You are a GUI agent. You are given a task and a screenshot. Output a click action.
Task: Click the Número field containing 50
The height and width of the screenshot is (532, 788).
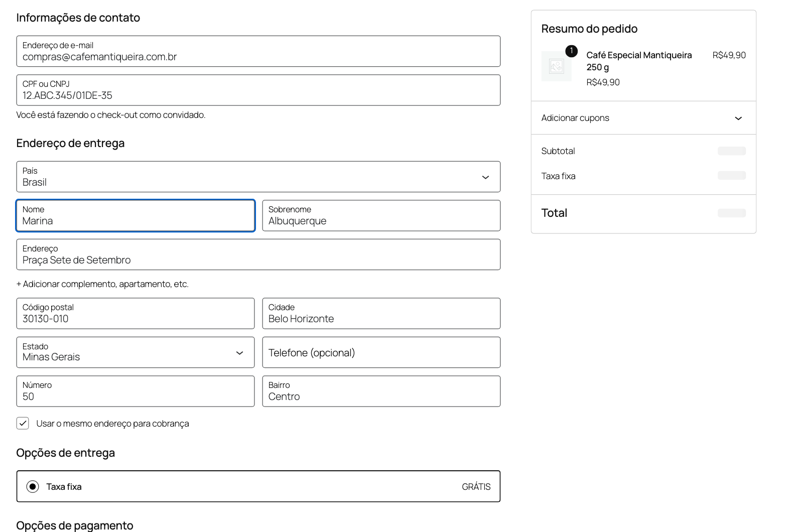(136, 391)
